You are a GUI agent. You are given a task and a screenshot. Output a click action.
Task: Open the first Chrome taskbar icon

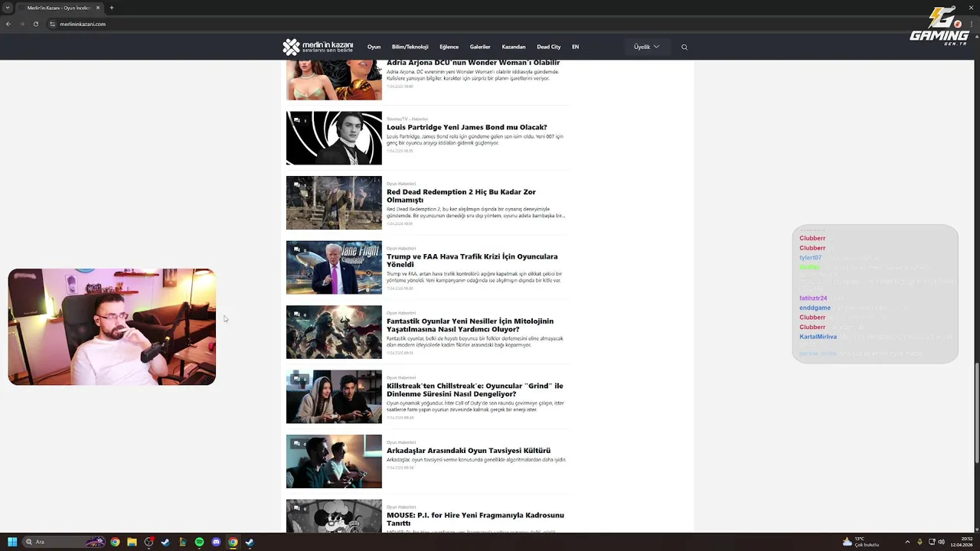115,542
